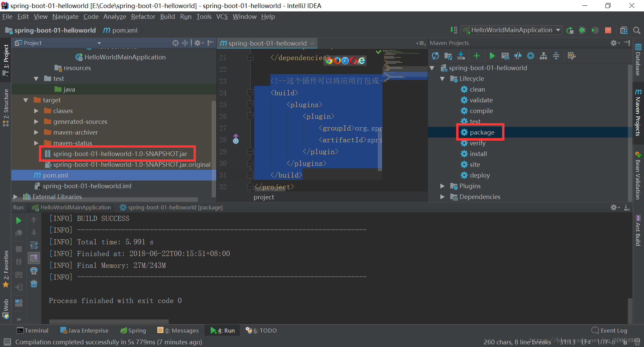Screen dimensions: 644x347
Task: Open the Event Log
Action: click(x=609, y=331)
